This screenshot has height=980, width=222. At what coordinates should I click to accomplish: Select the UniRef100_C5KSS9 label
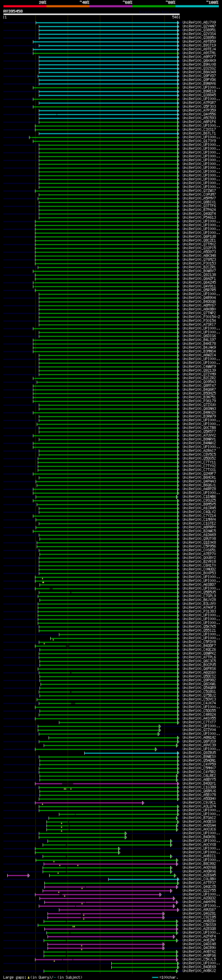pyautogui.click(x=199, y=925)
